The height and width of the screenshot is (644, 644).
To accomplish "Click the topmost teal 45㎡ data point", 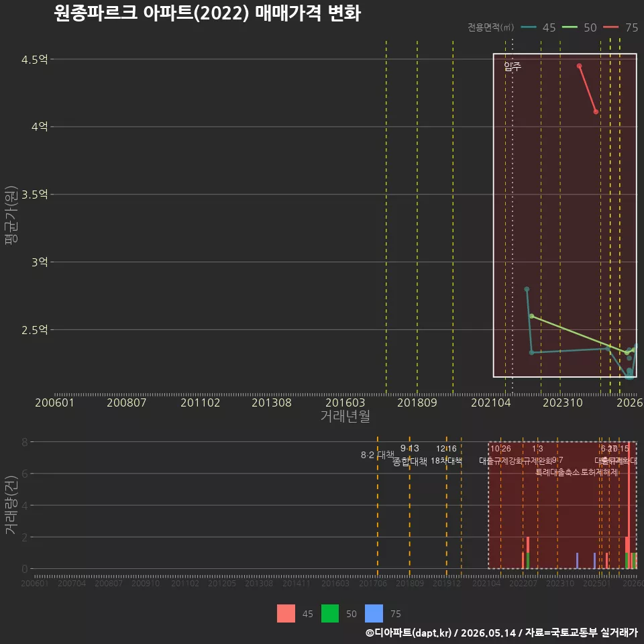I will click(527, 290).
